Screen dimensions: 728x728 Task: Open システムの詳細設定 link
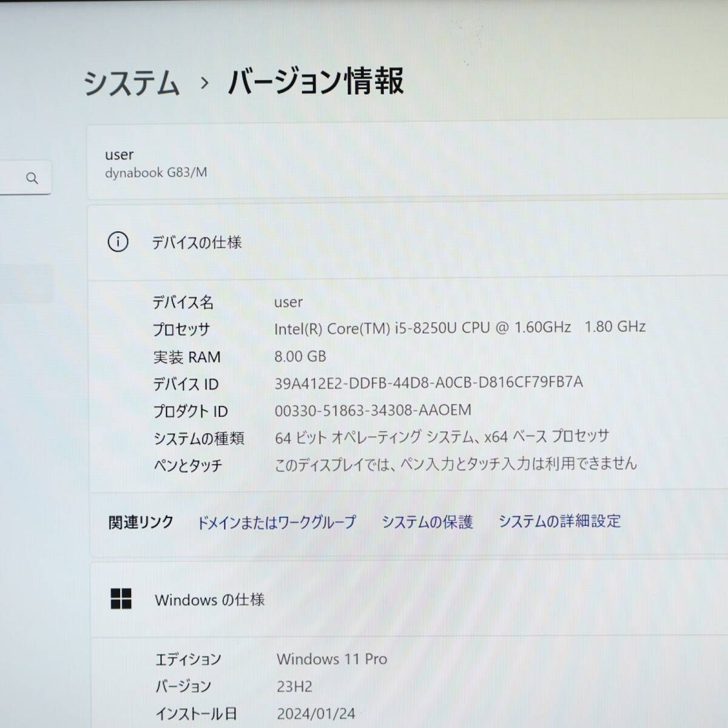click(559, 521)
